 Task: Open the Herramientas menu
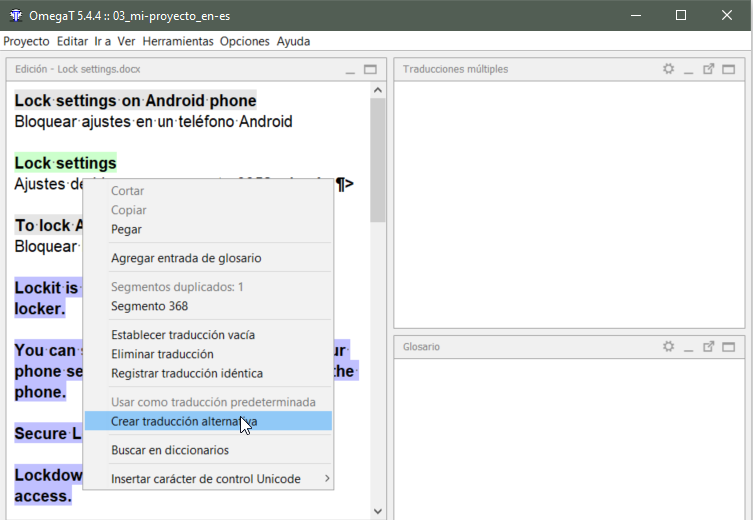[x=178, y=41]
